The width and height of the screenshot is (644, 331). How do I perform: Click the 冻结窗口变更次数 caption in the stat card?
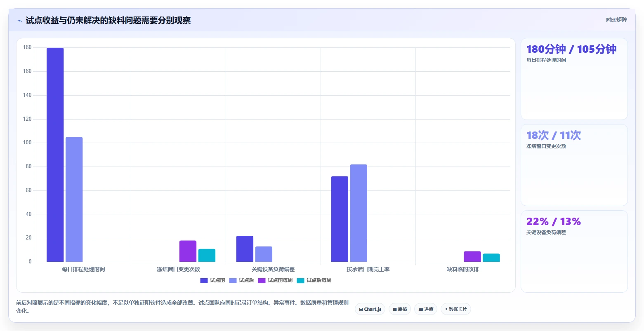click(x=546, y=146)
